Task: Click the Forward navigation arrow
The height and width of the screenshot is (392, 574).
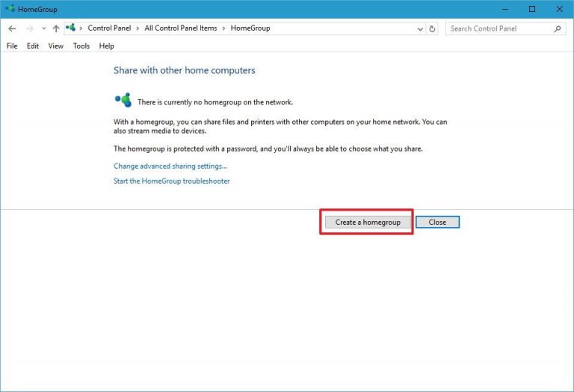Action: [x=29, y=28]
